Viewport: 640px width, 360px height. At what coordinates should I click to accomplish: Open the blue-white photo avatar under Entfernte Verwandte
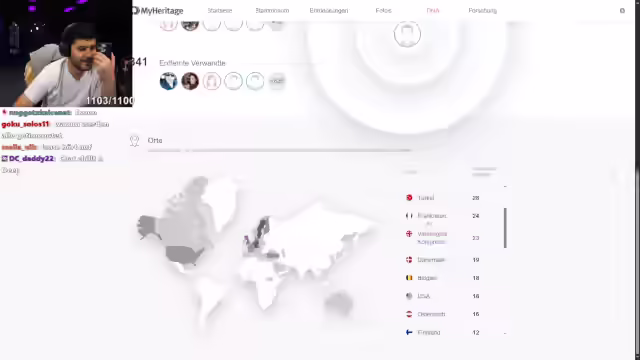168,81
